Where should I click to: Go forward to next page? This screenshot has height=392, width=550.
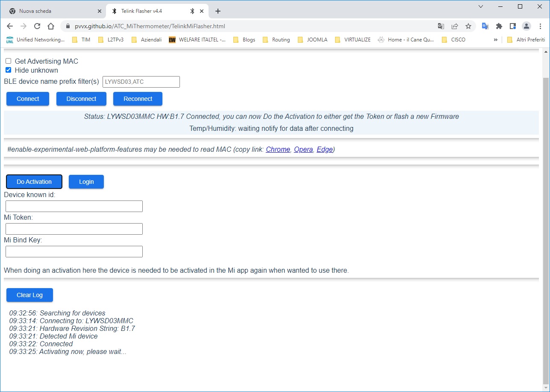click(24, 26)
